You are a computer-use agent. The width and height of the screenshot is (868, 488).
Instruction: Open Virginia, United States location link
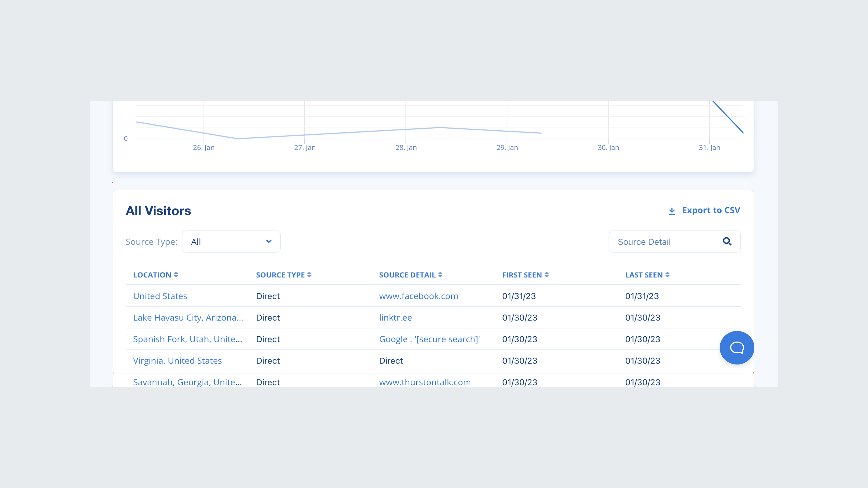click(177, 361)
